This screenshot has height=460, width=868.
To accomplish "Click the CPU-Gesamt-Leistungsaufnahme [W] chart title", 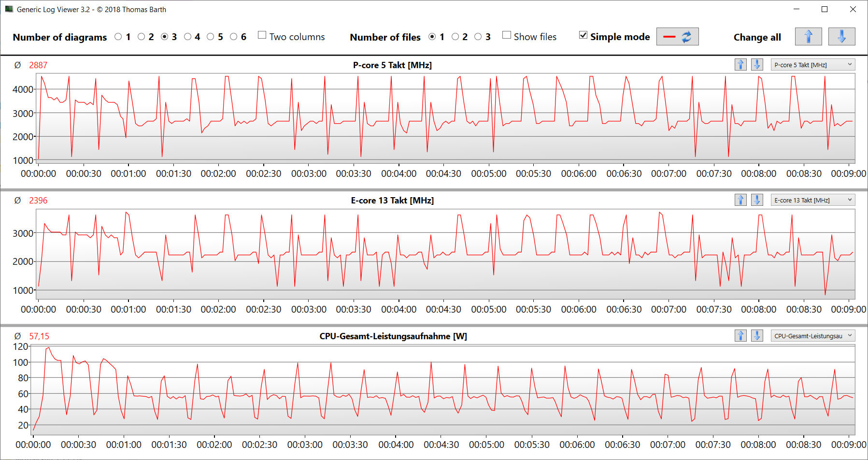I will [x=393, y=336].
